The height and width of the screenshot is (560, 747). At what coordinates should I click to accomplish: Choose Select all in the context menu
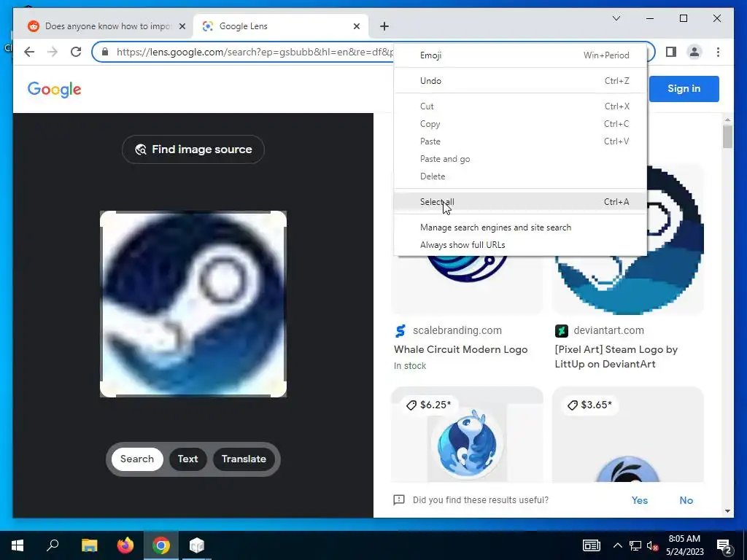[520, 202]
